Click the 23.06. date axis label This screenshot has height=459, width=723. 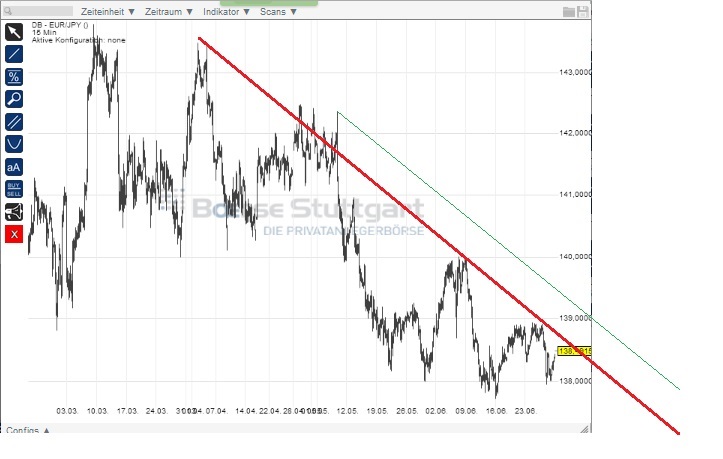pyautogui.click(x=526, y=411)
